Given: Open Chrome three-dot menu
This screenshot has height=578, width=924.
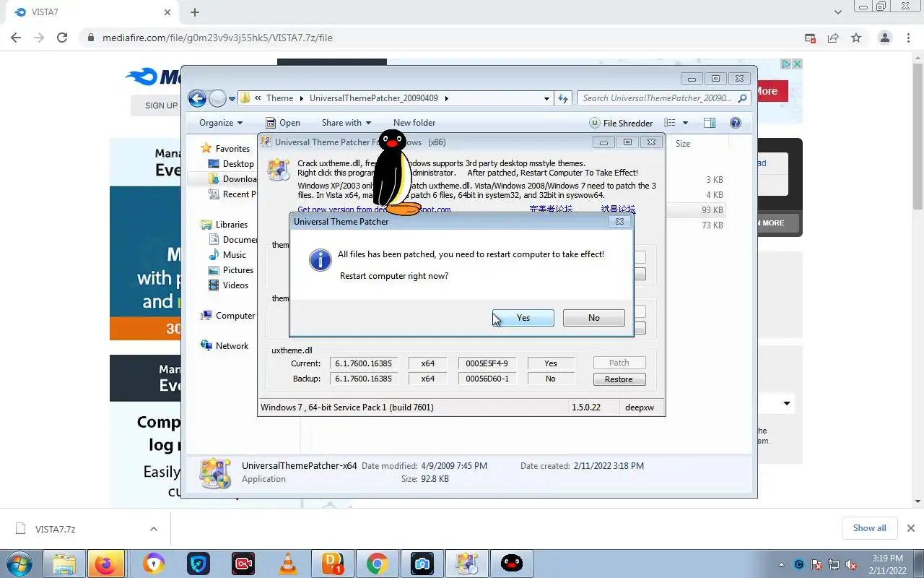Looking at the screenshot, I should pyautogui.click(x=908, y=38).
